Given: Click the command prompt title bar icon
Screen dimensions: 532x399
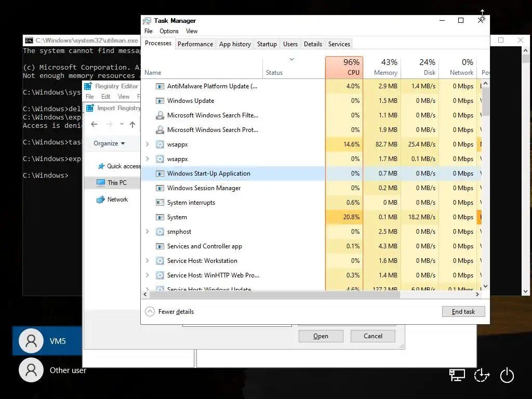Looking at the screenshot, I should [29, 41].
